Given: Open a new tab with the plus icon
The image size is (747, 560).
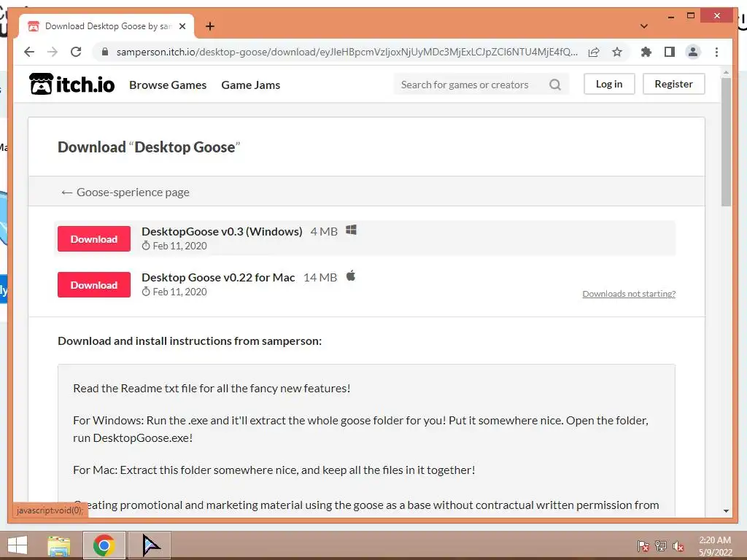Looking at the screenshot, I should pyautogui.click(x=209, y=26).
